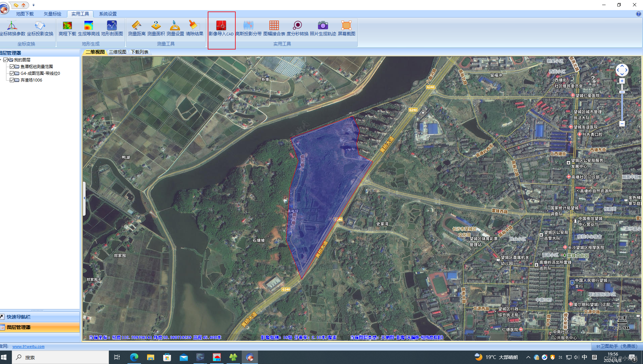The height and width of the screenshot is (364, 643).
Task: Zoom in with the map plus button
Action: [622, 81]
